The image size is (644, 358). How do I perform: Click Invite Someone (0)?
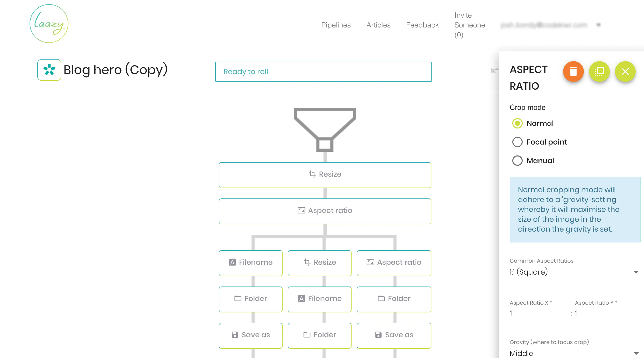pyautogui.click(x=470, y=25)
